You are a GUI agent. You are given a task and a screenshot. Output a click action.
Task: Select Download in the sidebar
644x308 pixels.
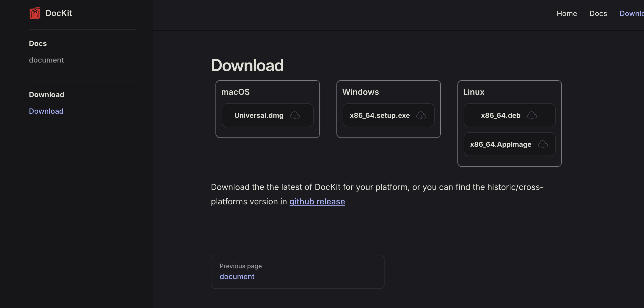coord(46,111)
